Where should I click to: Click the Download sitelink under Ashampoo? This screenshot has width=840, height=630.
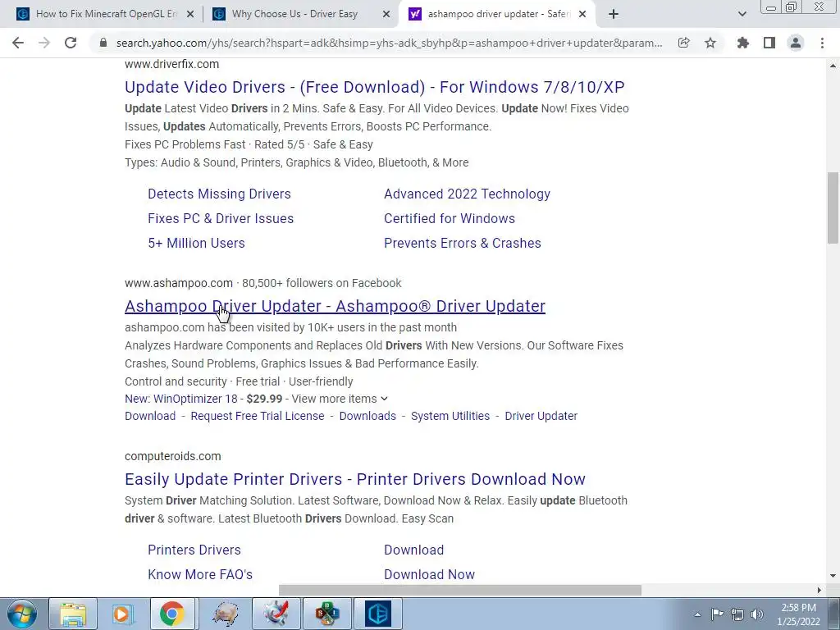[x=150, y=416]
